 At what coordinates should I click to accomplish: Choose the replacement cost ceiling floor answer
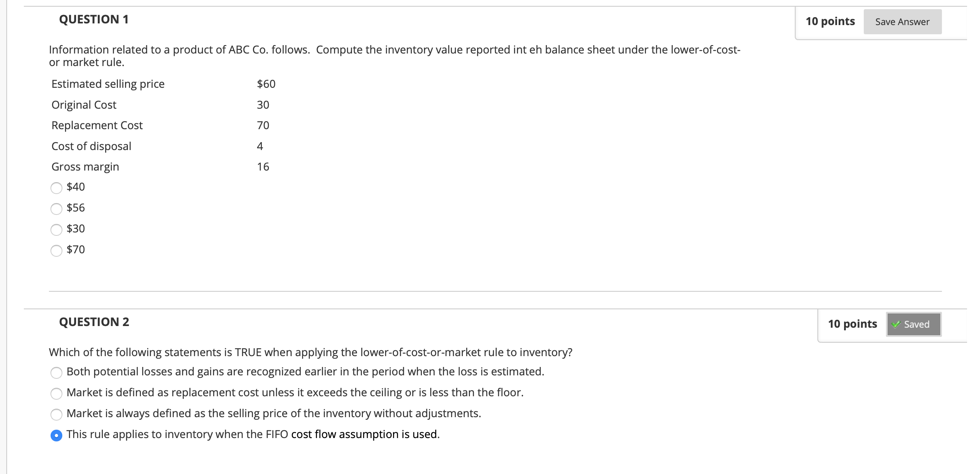point(56,393)
